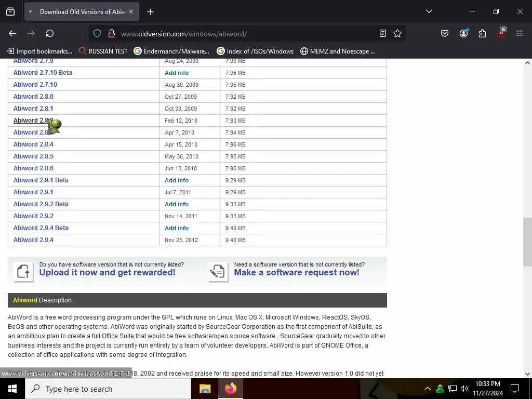Open the tracking protection shield
Viewport: 532px width, 399px height.
click(97, 33)
